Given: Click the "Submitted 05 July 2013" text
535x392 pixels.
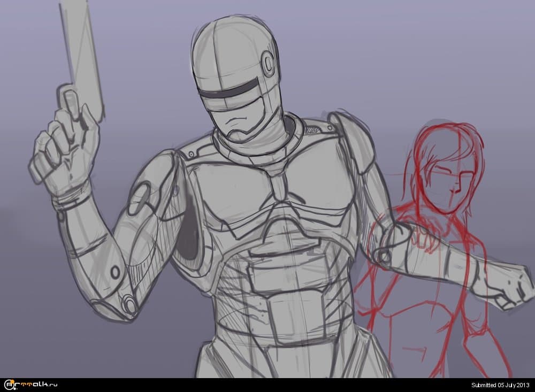Looking at the screenshot, I should [x=500, y=385].
